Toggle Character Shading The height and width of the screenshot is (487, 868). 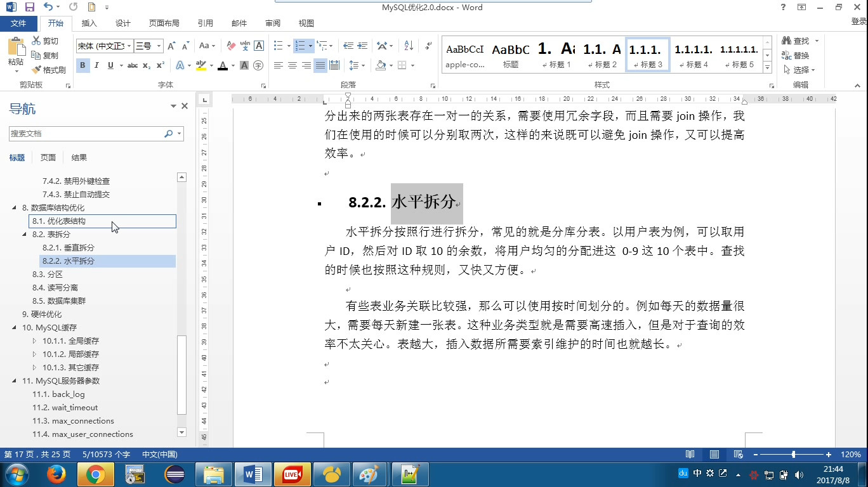[x=244, y=65]
